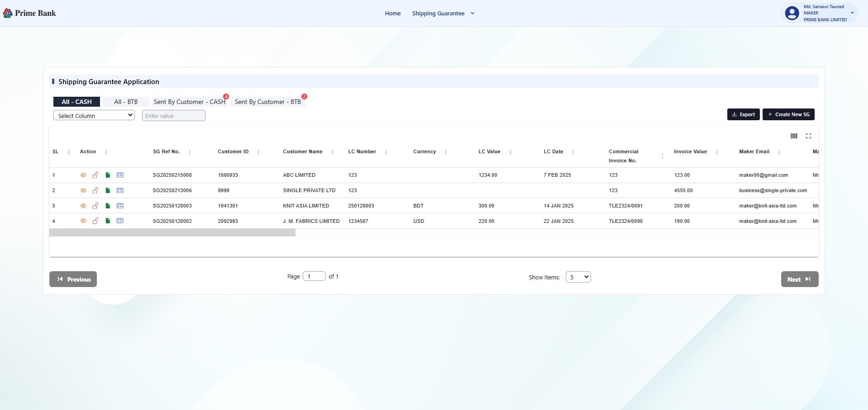
Task: Click the TLE2324/0090 invoice number cell
Action: click(x=626, y=221)
